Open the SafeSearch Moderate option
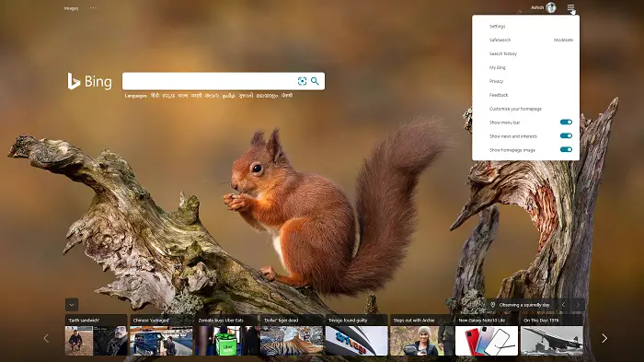This screenshot has height=362, width=644. 531,40
